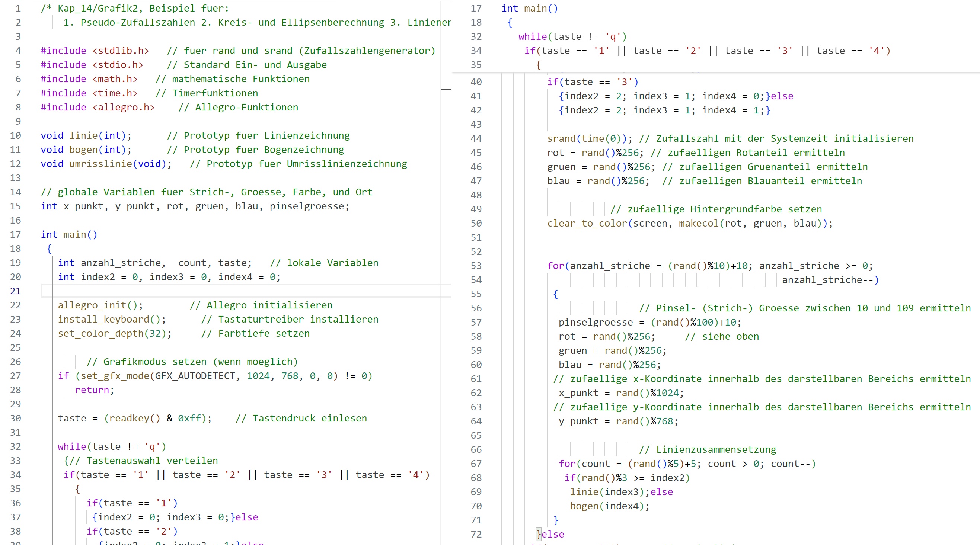Image resolution: width=980 pixels, height=545 pixels.
Task: Click 'makecol' inside the clear_to_color line
Action: pyautogui.click(x=699, y=223)
